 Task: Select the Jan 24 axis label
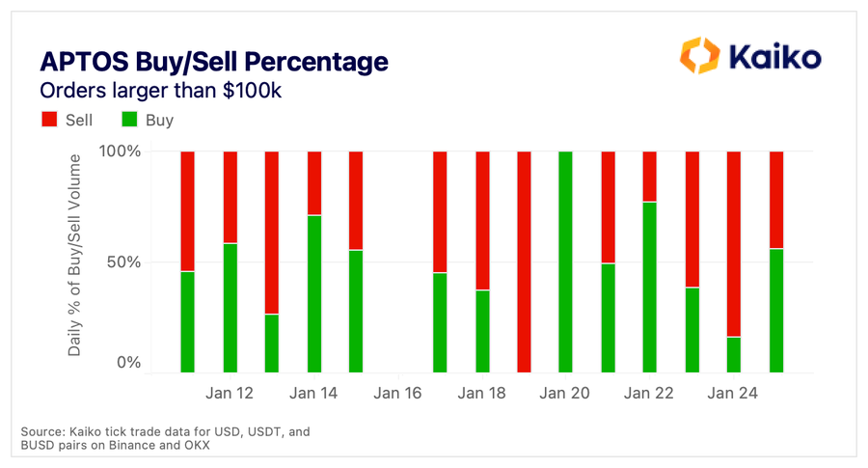pos(733,394)
